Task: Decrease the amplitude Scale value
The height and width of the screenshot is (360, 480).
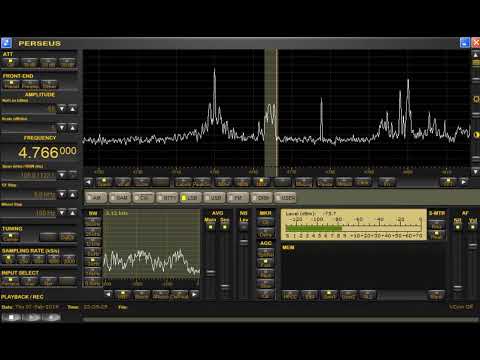Action: pyautogui.click(x=62, y=128)
